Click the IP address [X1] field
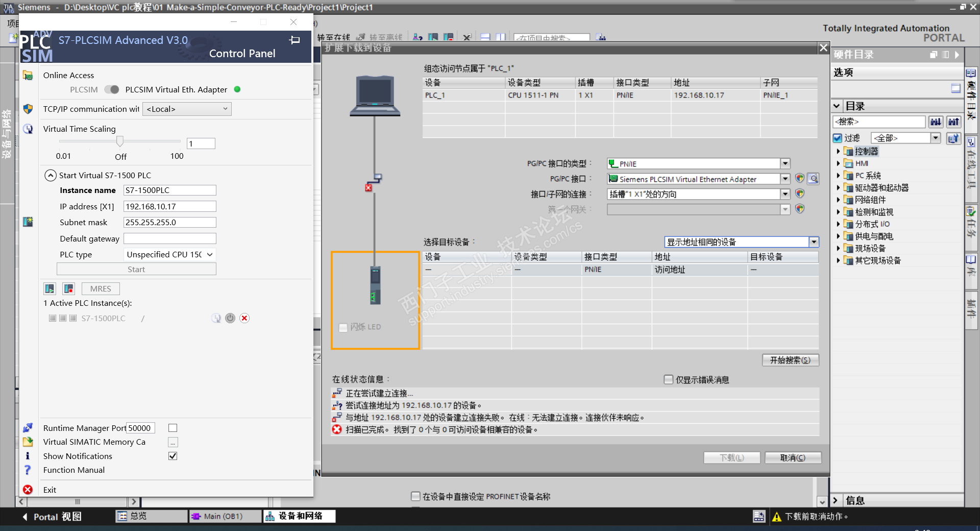The image size is (980, 531). point(170,206)
